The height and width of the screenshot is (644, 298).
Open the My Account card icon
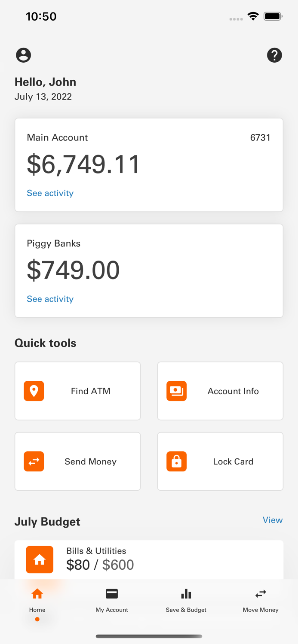(111, 593)
